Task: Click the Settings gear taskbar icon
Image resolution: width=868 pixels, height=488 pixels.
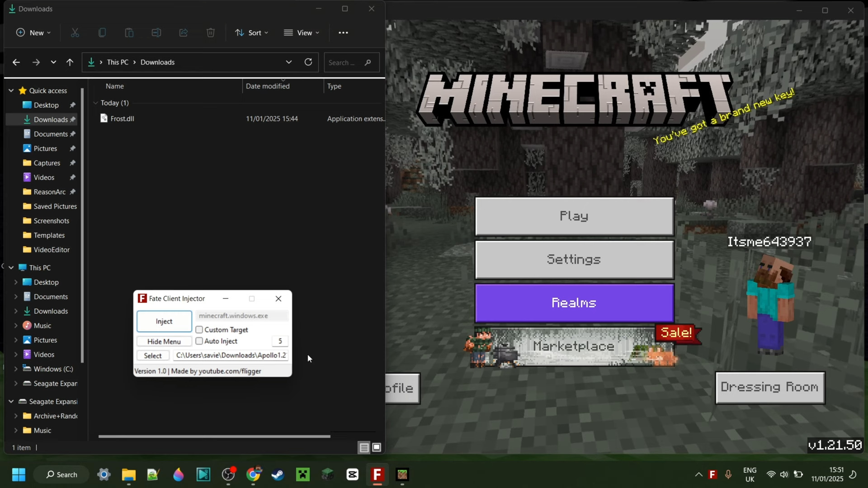Action: [x=104, y=474]
